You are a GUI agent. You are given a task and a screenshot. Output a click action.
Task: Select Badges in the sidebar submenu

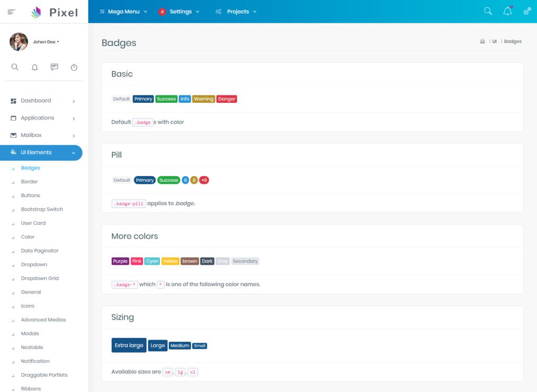coord(30,168)
